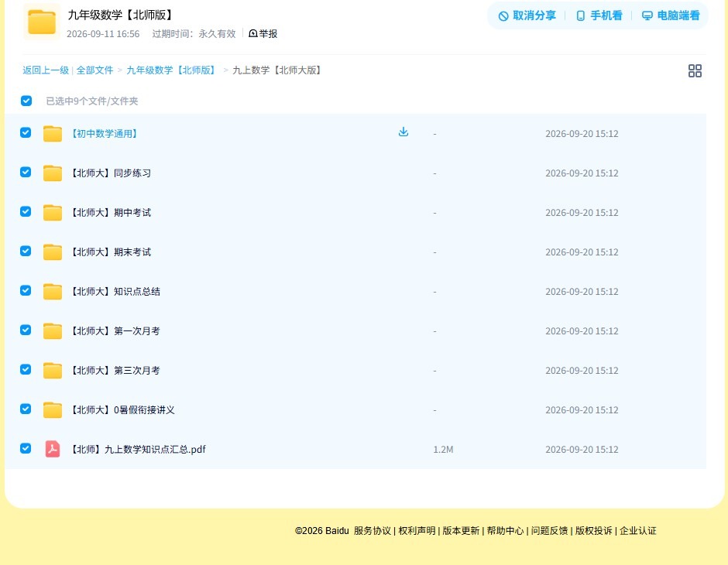Open the 【初中数学通用】 folder name
Viewport: 728px width, 565px height.
coord(105,134)
